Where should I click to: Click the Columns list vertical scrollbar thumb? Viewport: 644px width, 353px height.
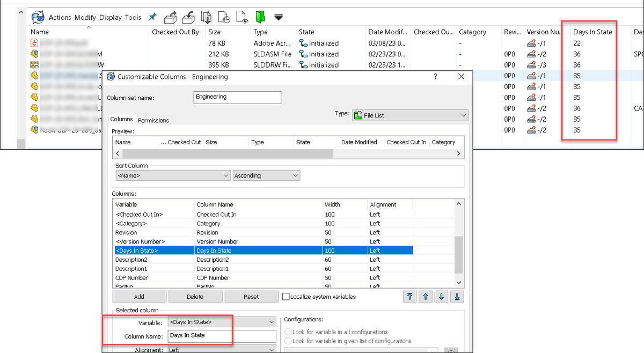458,255
